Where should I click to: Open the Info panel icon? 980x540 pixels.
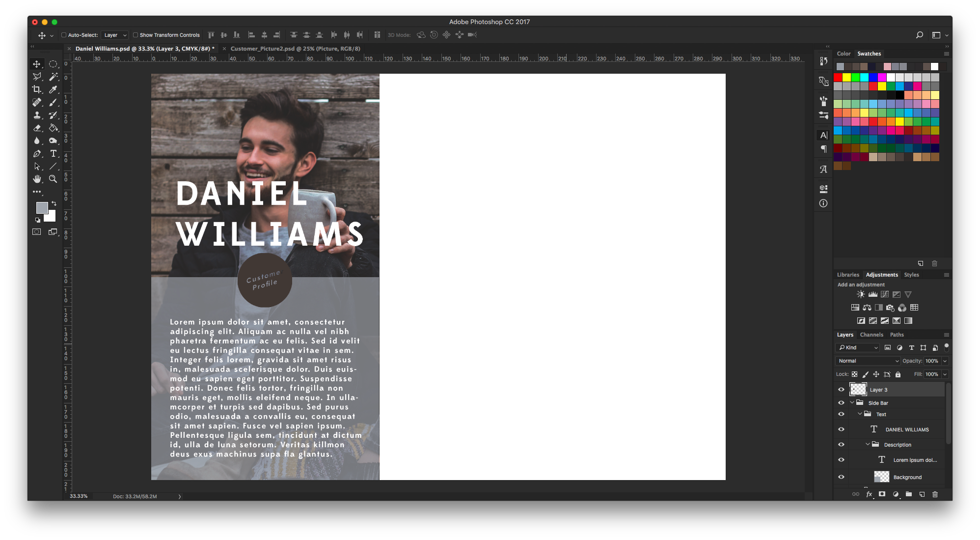823,203
